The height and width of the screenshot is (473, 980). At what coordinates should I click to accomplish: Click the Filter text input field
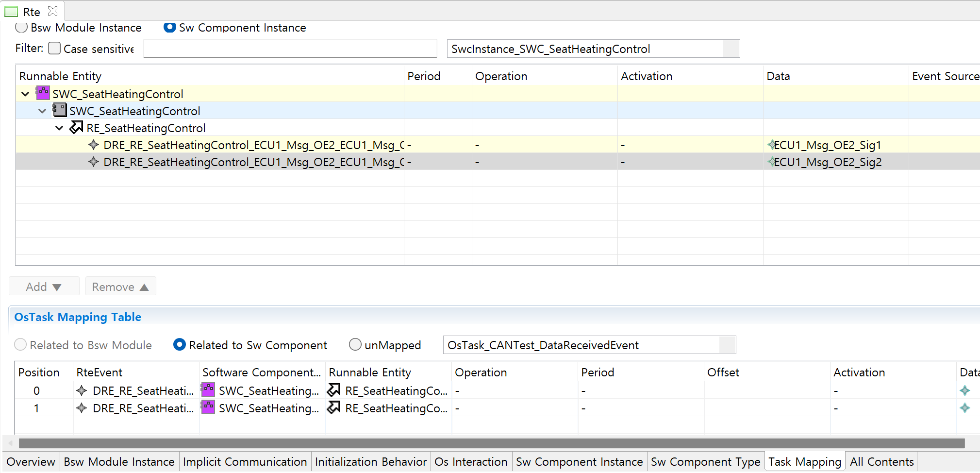click(x=290, y=49)
